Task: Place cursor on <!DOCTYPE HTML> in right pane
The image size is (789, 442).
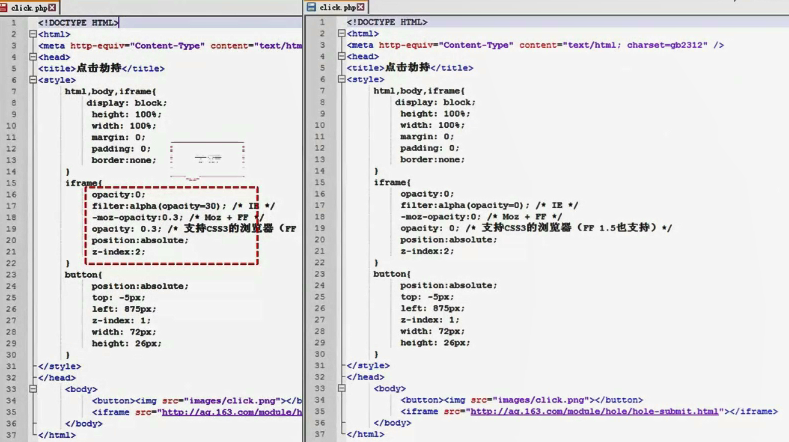Action: (386, 22)
